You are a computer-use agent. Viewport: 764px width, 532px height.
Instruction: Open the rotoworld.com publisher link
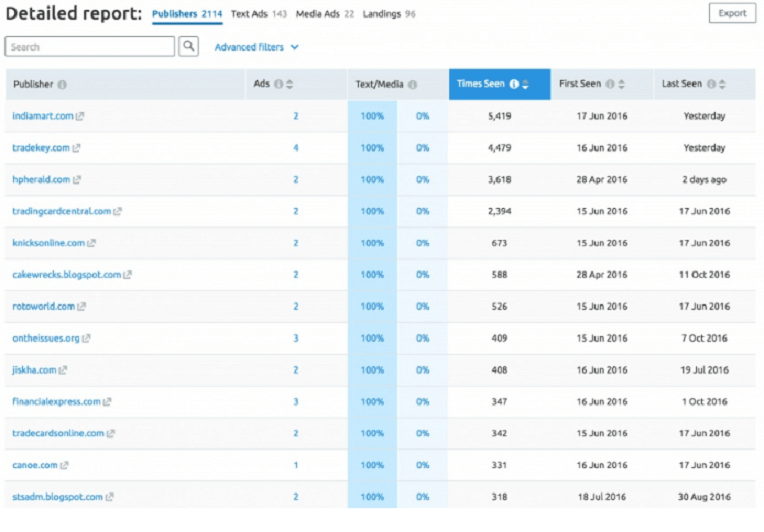click(x=43, y=306)
